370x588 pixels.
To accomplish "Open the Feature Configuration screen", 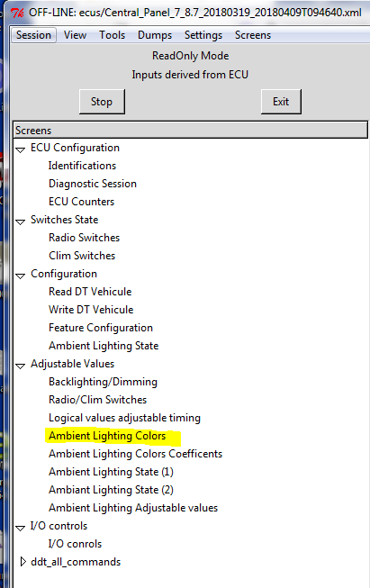I will [x=101, y=328].
